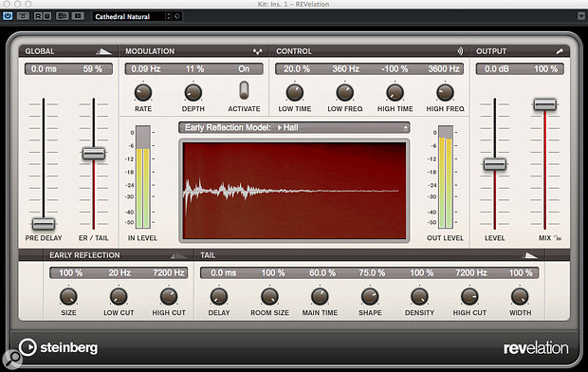Click the Control section sound-wave icon

(460, 51)
